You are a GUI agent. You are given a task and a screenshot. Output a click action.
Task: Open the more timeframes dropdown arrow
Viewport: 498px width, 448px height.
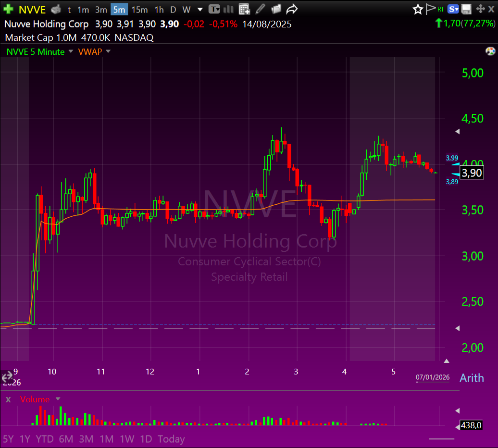pos(200,10)
